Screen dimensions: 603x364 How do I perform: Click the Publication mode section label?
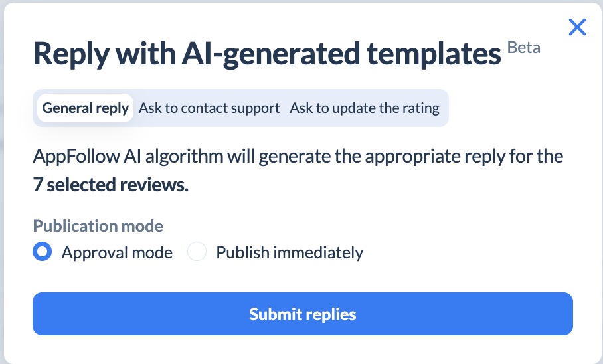[x=98, y=226]
